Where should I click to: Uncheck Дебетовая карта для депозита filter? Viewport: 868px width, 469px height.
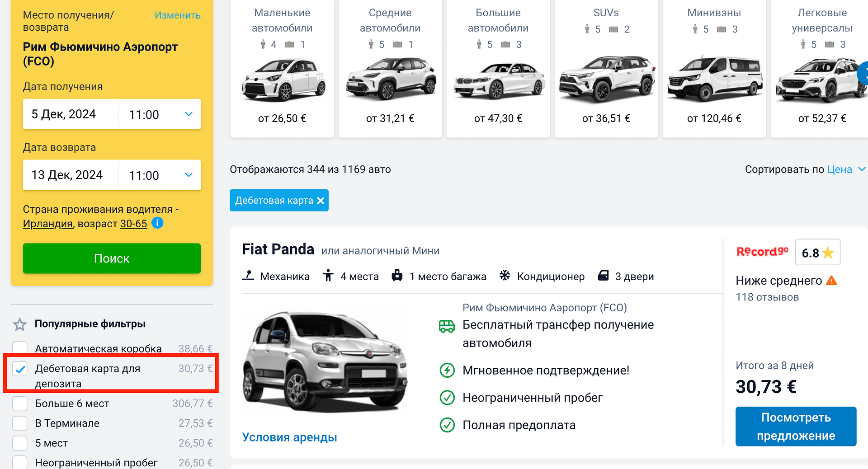(x=20, y=369)
